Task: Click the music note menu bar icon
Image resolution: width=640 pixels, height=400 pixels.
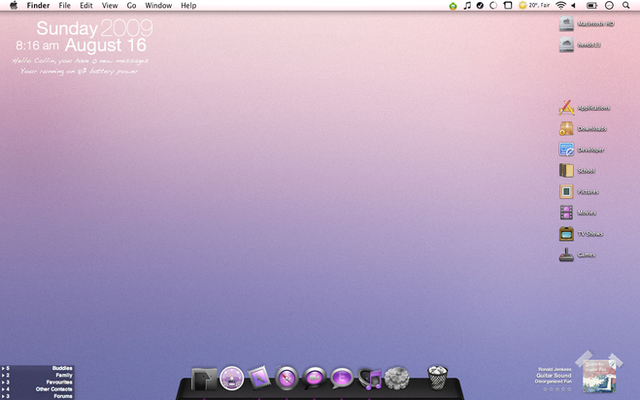Action: 467,5
